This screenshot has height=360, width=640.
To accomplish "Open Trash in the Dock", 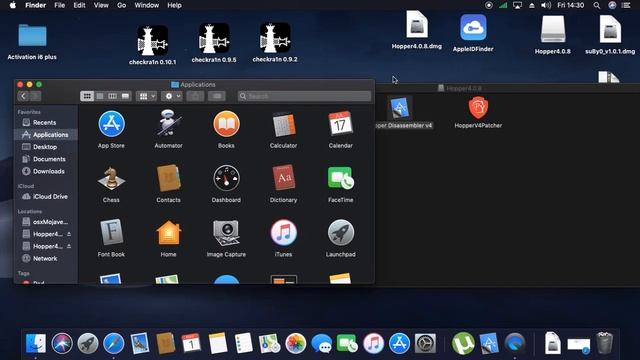I will tap(604, 342).
